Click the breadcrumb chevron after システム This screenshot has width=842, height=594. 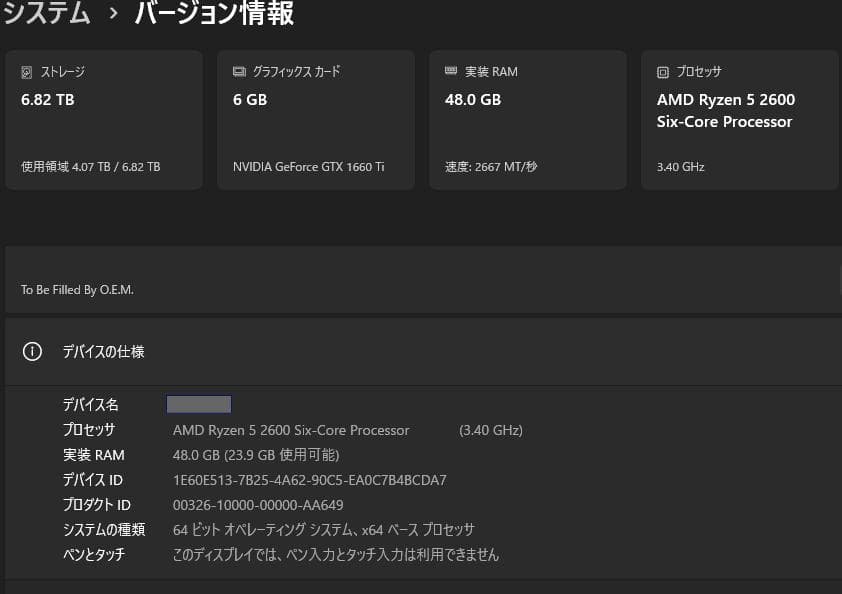(x=113, y=13)
